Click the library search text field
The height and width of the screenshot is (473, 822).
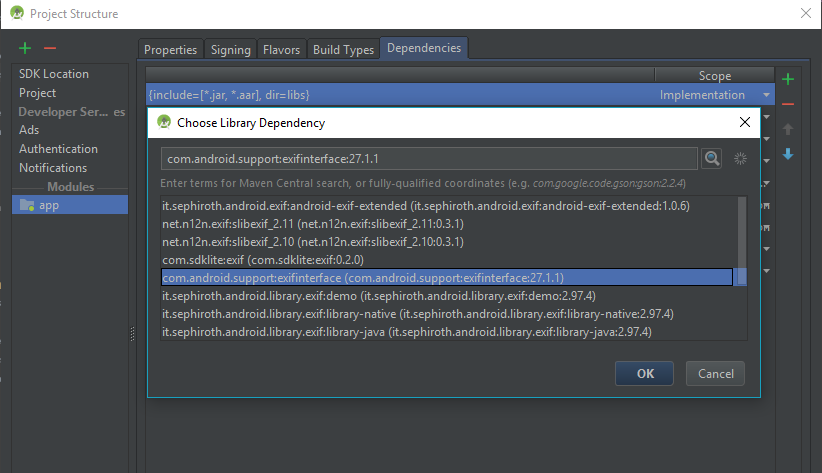coord(428,159)
